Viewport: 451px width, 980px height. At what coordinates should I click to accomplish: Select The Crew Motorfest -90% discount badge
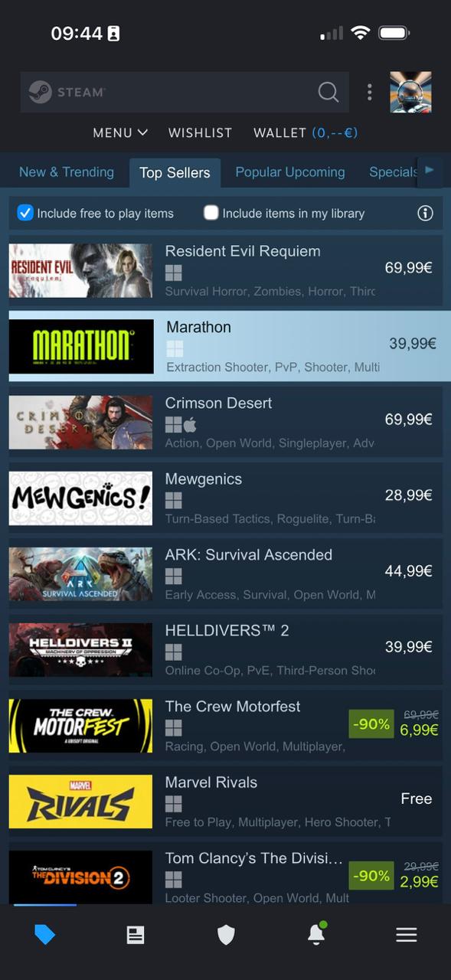[x=371, y=724]
